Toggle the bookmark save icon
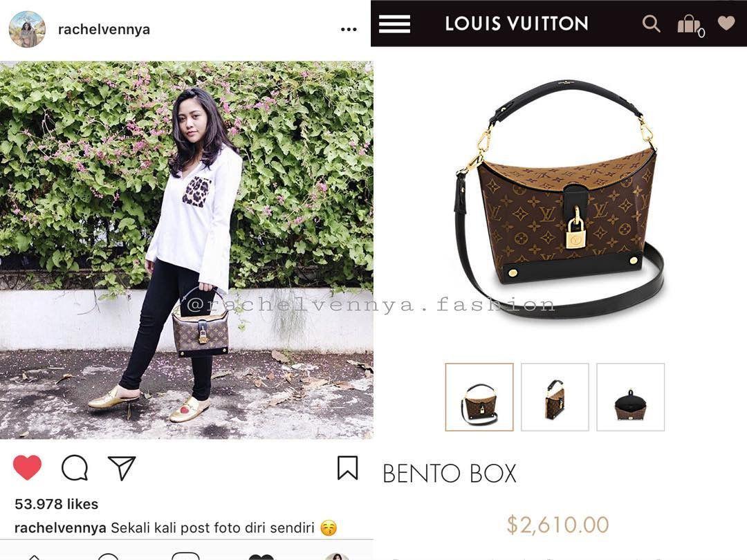This screenshot has width=747, height=560. [348, 467]
